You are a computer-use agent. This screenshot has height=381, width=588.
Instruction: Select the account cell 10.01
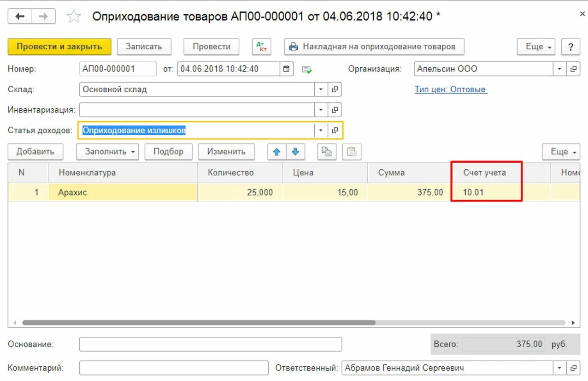487,192
